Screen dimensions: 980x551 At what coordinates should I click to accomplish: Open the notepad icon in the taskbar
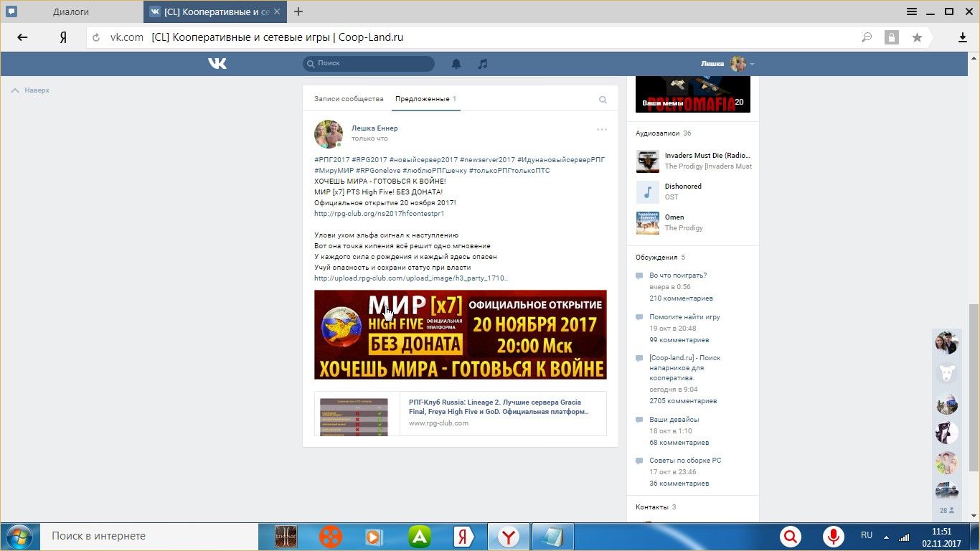point(552,536)
